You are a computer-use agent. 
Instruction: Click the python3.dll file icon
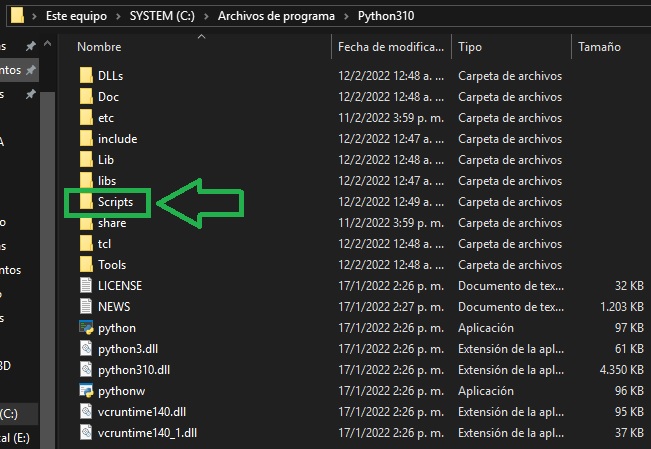click(x=86, y=348)
